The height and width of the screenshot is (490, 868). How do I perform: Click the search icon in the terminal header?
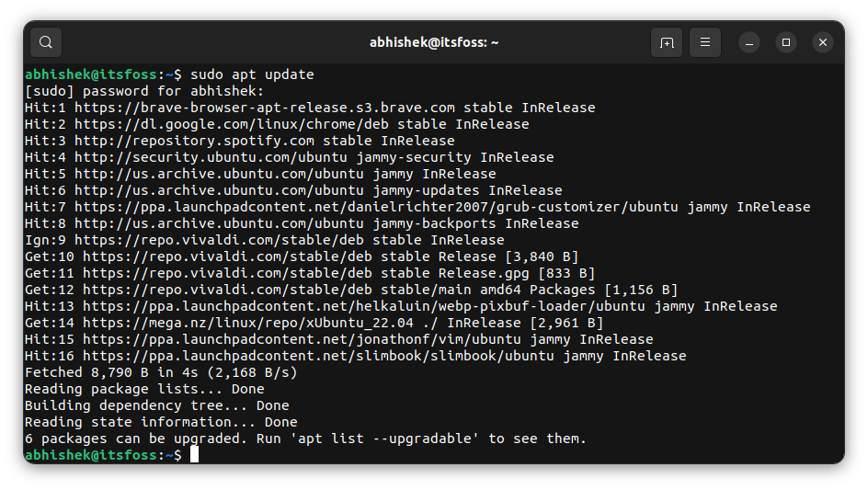click(x=46, y=42)
